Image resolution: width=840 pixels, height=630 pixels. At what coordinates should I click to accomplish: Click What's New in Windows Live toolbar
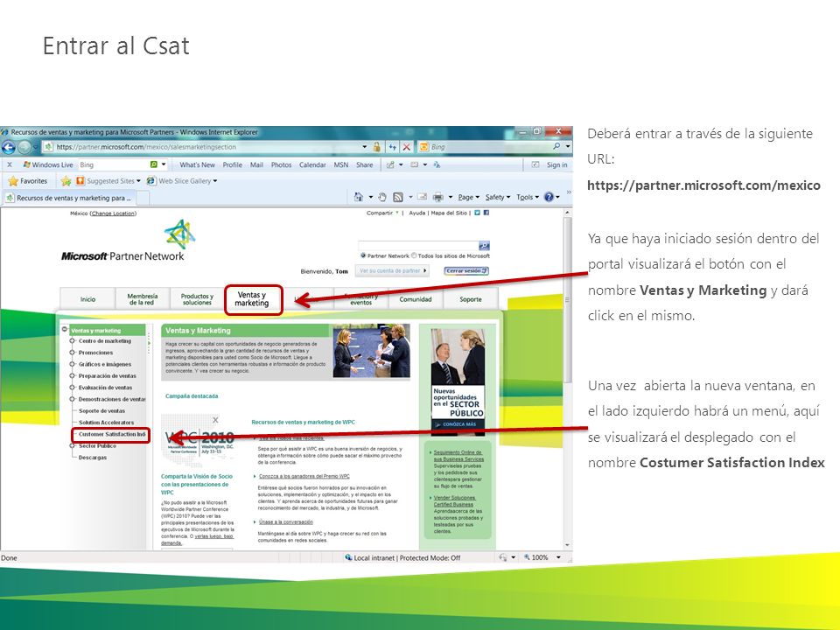(197, 165)
